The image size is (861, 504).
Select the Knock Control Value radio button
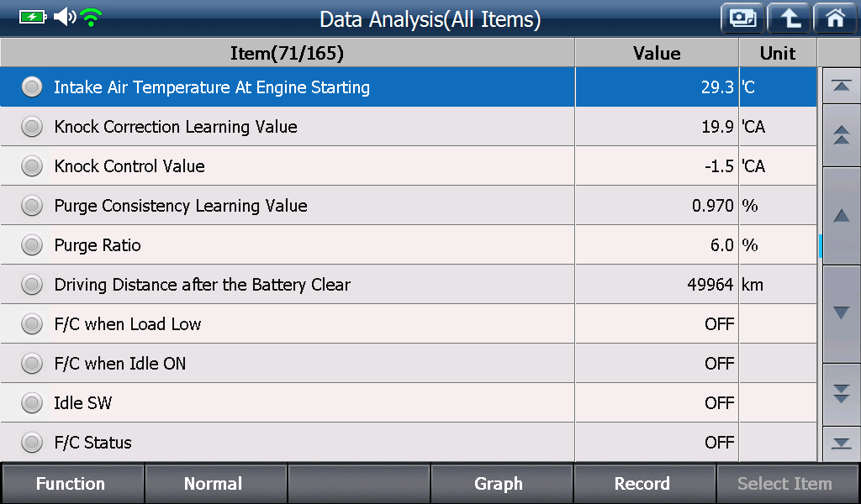pos(32,166)
